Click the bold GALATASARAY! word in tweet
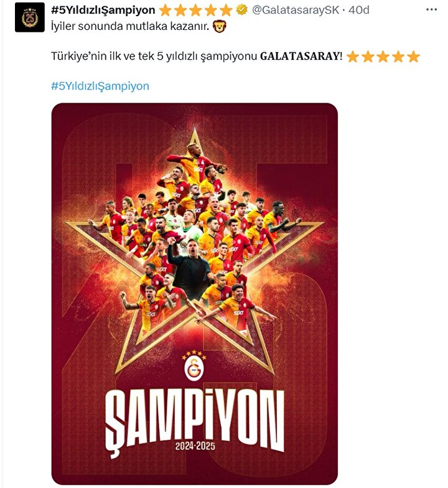 (301, 56)
